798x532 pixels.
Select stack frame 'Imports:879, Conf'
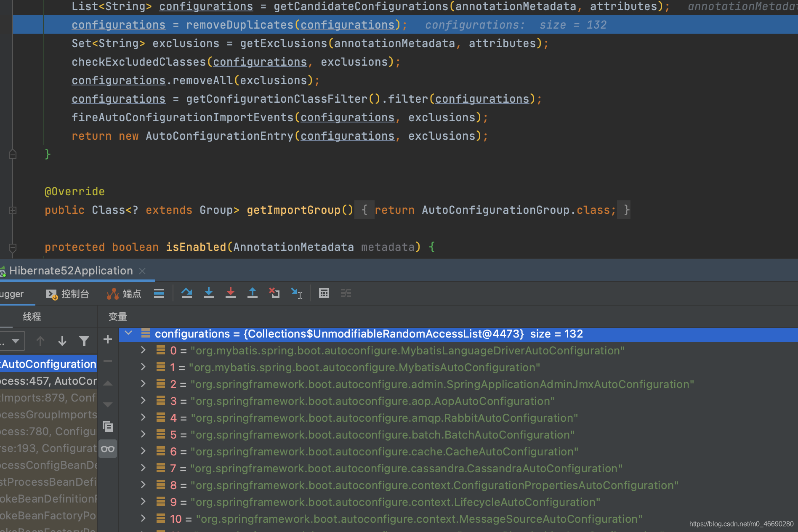48,398
